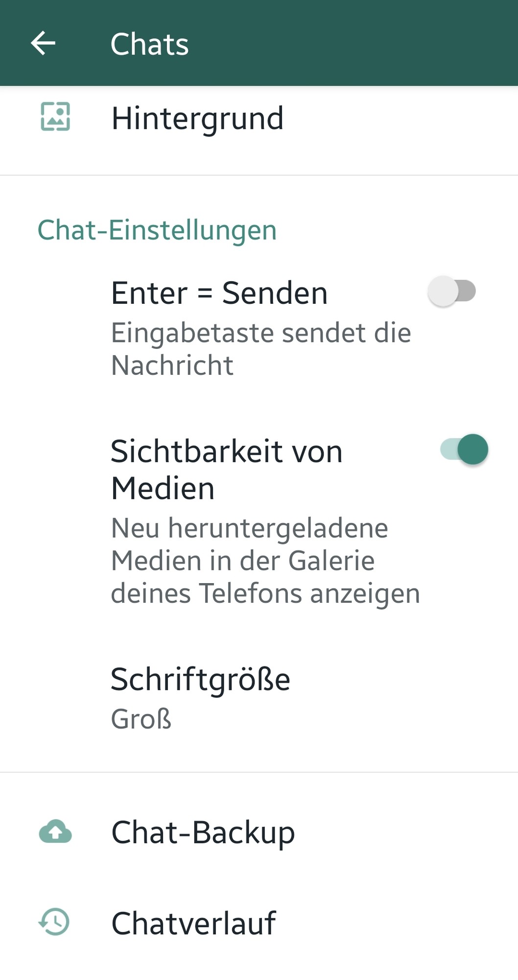
Task: Open the Chat-Backup entry
Action: [259, 832]
